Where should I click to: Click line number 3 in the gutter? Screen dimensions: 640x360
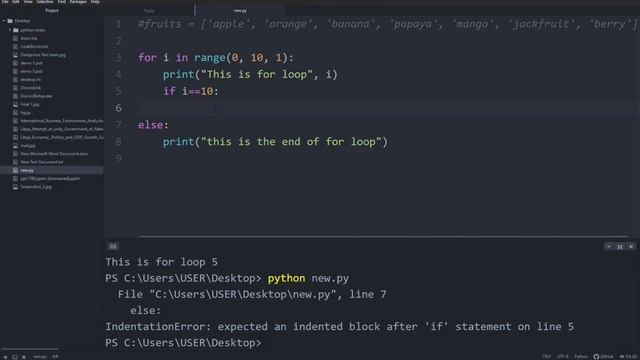click(x=118, y=58)
